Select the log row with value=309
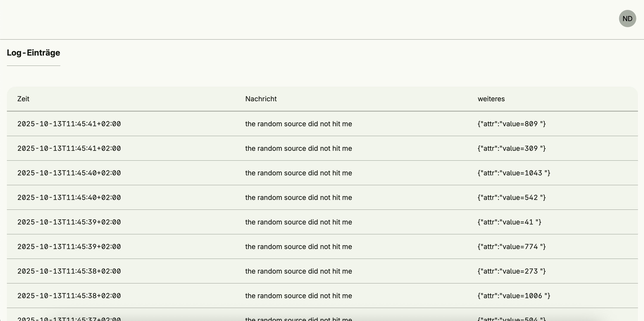Image resolution: width=644 pixels, height=321 pixels. pyautogui.click(x=322, y=148)
